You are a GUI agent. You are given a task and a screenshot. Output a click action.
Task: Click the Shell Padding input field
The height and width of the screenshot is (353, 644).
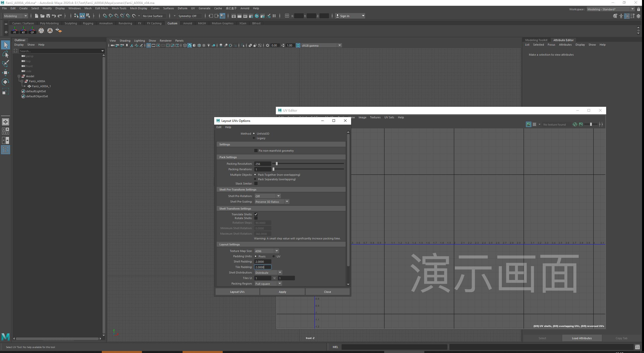tap(263, 262)
